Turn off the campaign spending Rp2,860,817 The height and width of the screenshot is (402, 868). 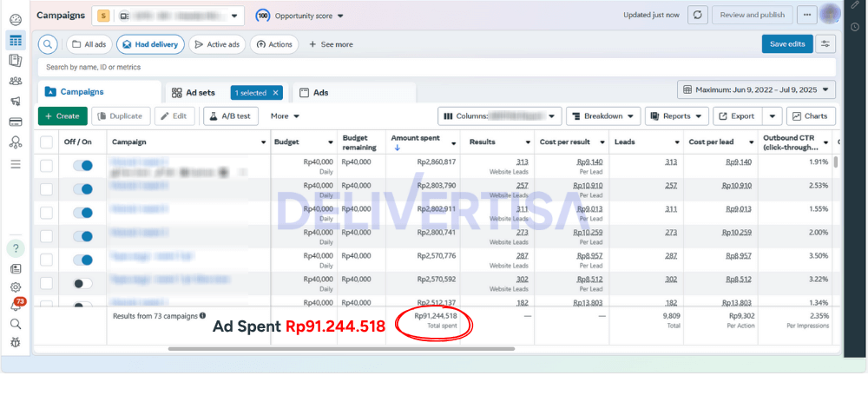pos(83,166)
